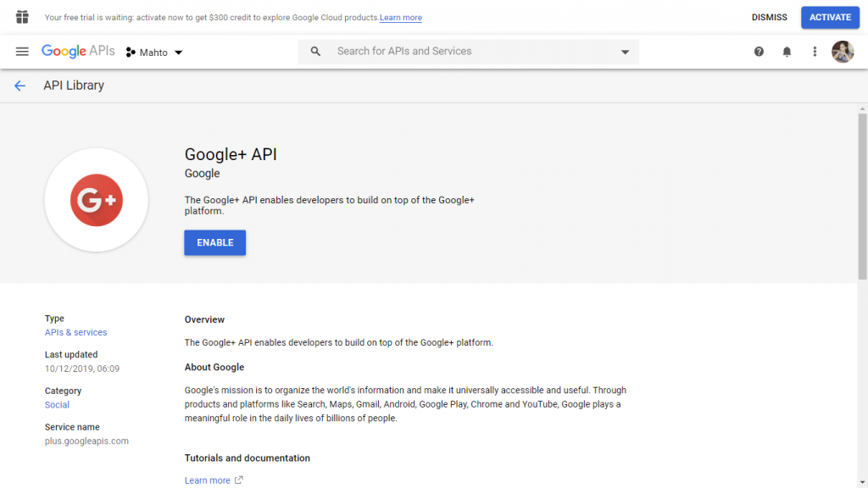Open the hamburger navigation menu
868x488 pixels.
[22, 52]
